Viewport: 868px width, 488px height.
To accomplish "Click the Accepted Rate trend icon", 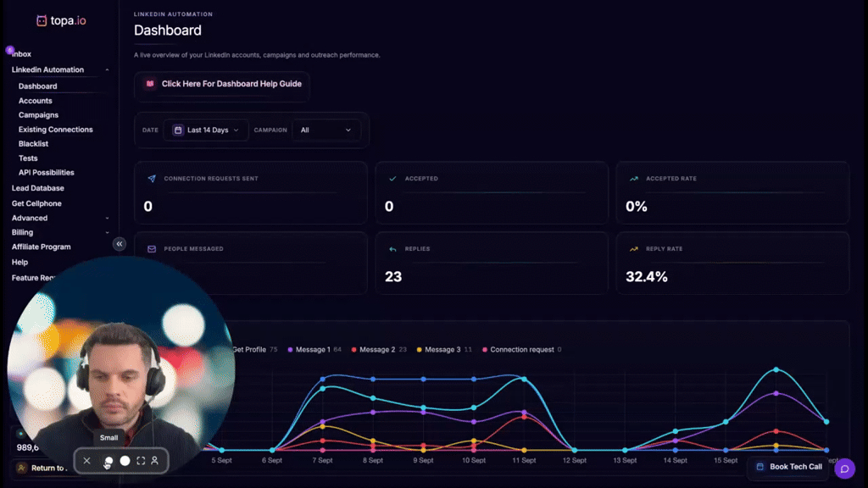I will pos(634,179).
